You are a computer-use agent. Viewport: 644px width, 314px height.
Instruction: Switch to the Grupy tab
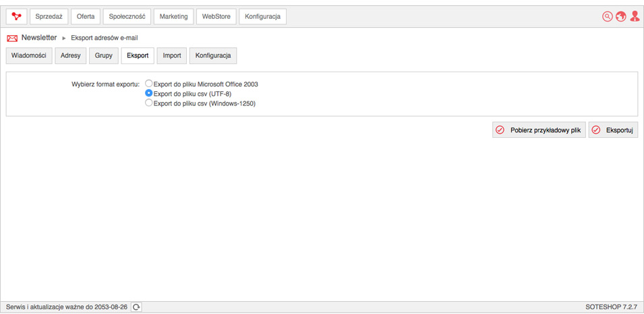(x=103, y=55)
